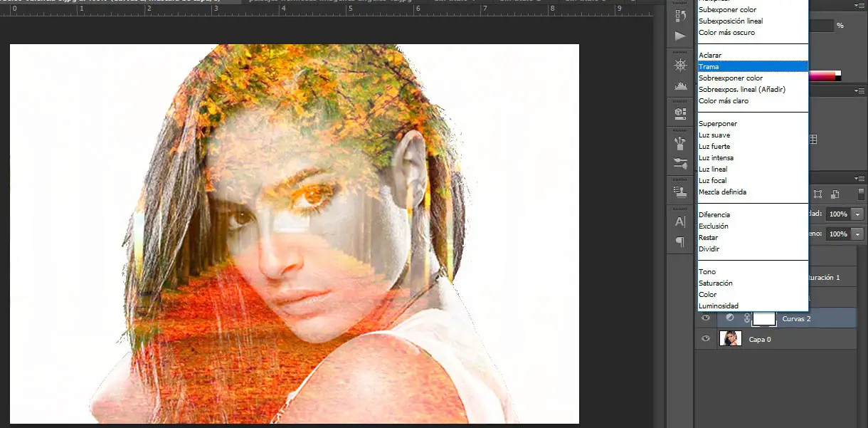The height and width of the screenshot is (428, 868).
Task: Select Subexponer color blend mode
Action: click(x=752, y=10)
